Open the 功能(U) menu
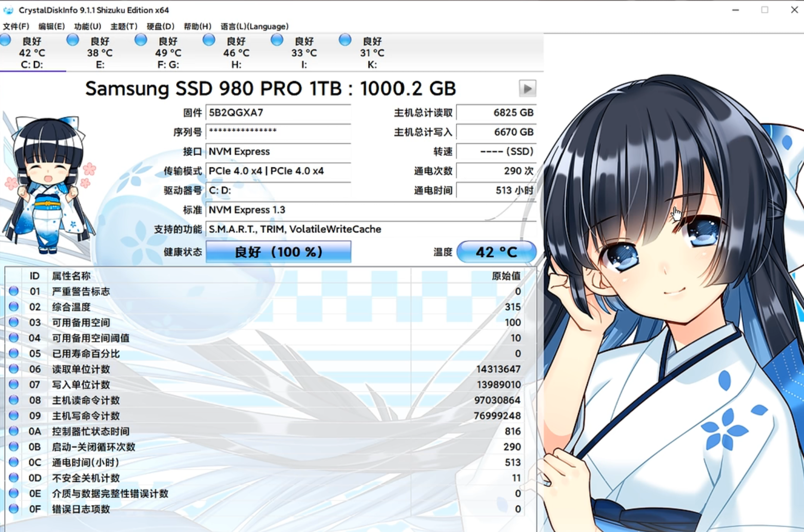This screenshot has height=532, width=804. (x=87, y=26)
